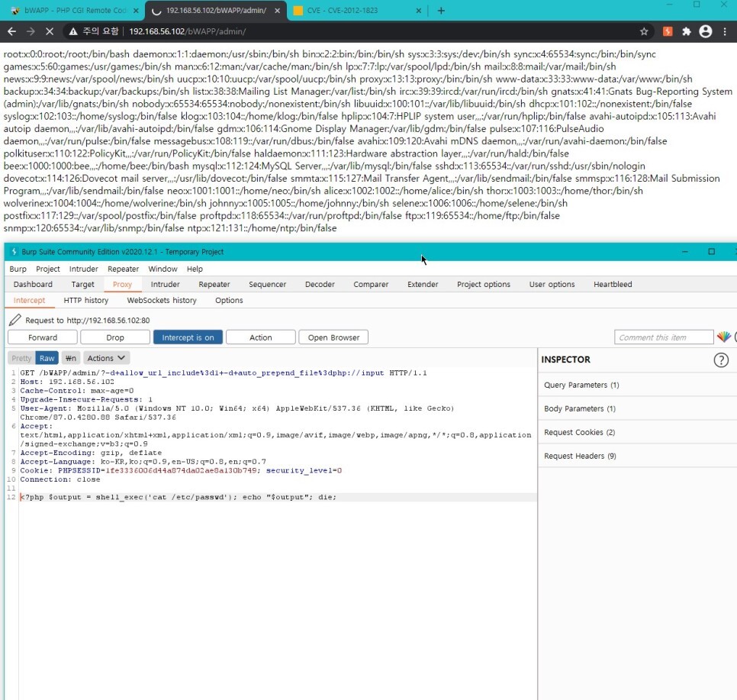The image size is (737, 700).
Task: Click the Comment this item field
Action: click(664, 337)
